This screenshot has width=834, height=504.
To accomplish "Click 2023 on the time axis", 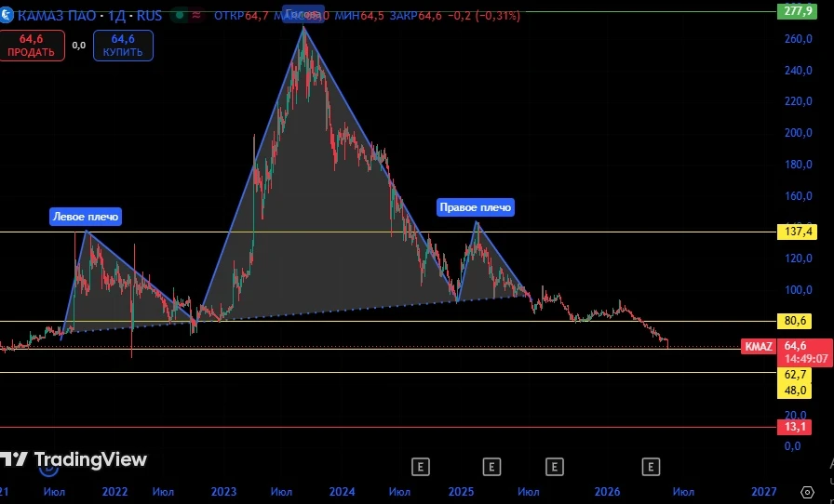I will click(223, 492).
